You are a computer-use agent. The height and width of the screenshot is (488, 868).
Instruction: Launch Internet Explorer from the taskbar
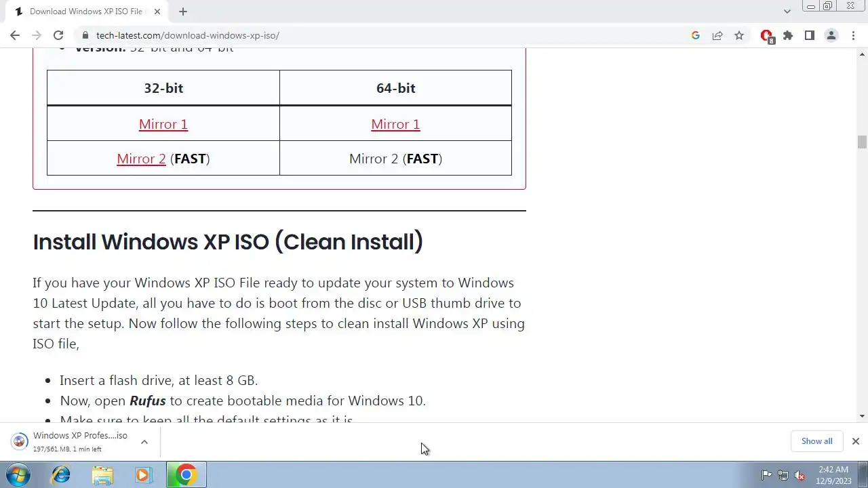click(61, 475)
